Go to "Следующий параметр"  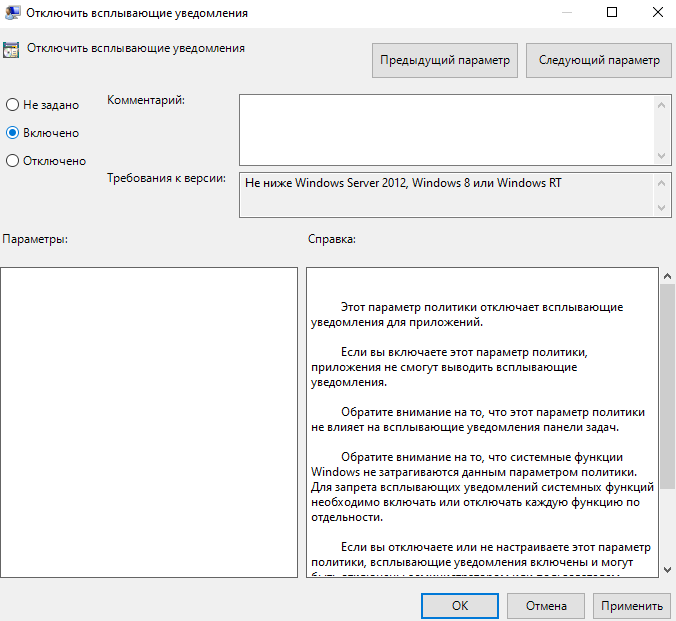coord(599,60)
